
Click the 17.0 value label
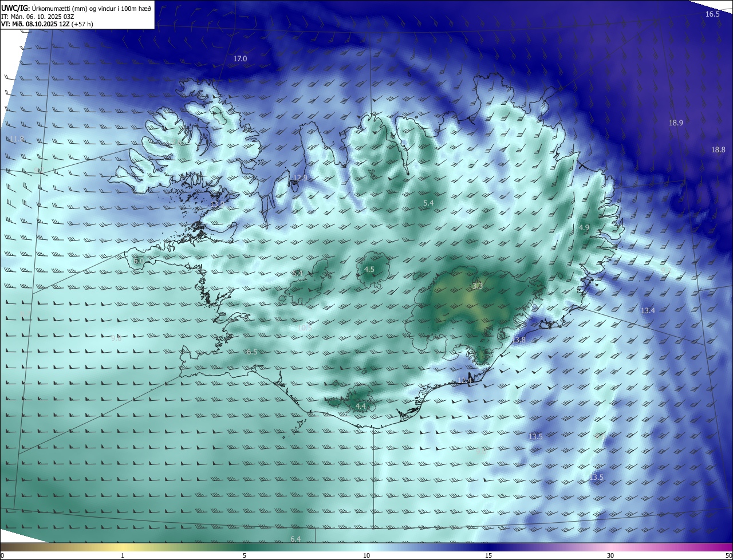[240, 59]
